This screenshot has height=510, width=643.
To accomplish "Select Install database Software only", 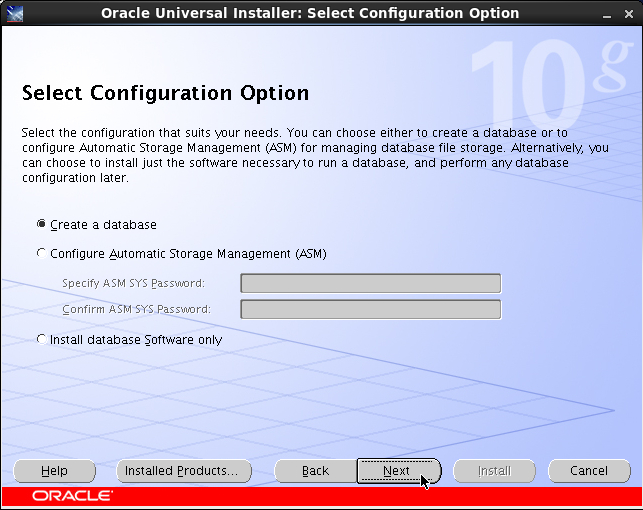I will click(130, 340).
